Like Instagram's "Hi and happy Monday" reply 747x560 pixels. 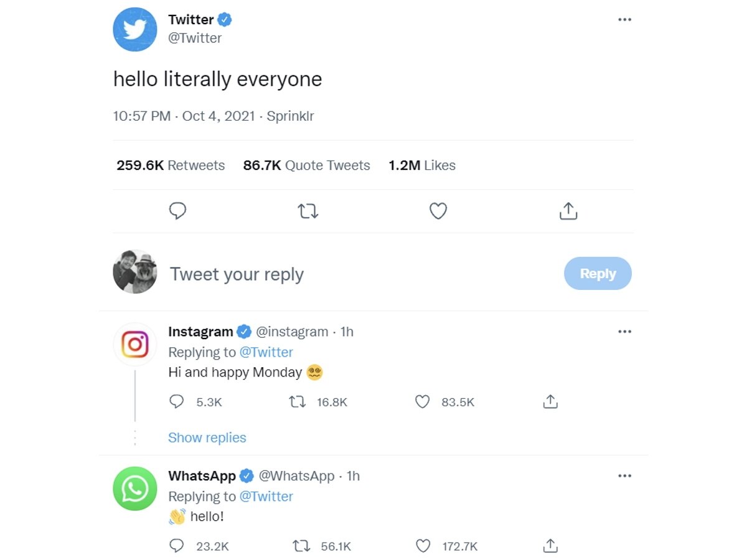(x=423, y=402)
